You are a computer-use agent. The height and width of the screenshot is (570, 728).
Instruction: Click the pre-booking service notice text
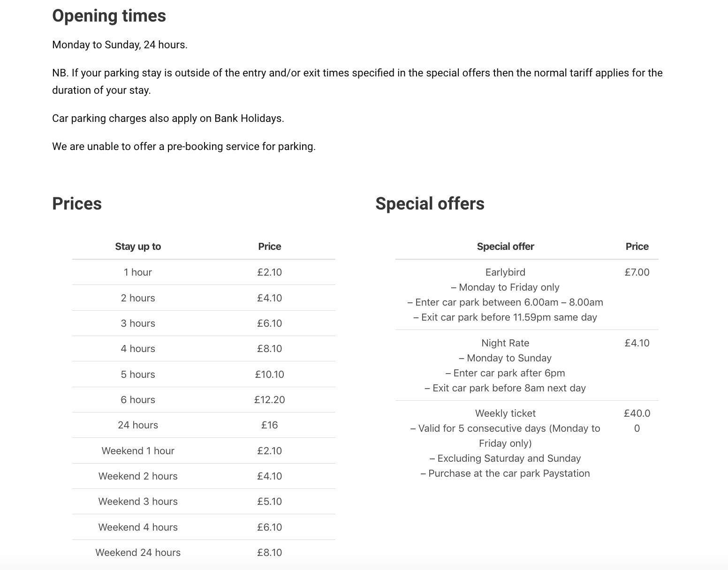coord(184,147)
